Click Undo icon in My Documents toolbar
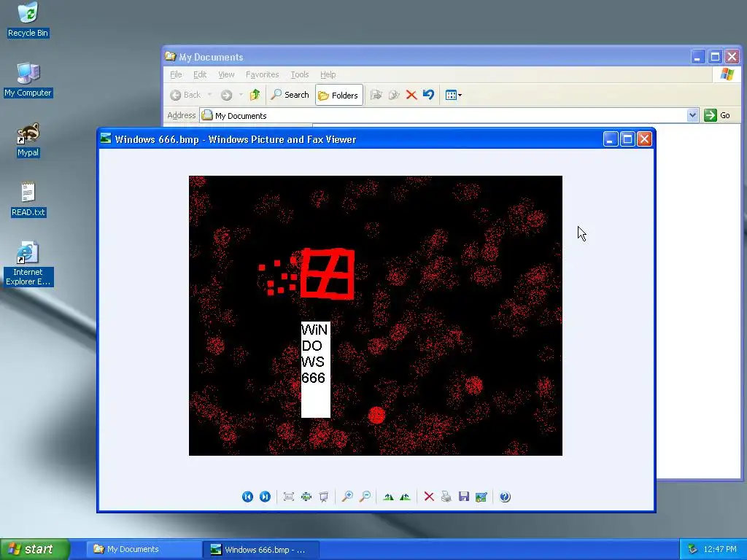The width and height of the screenshot is (747, 560). 428,95
